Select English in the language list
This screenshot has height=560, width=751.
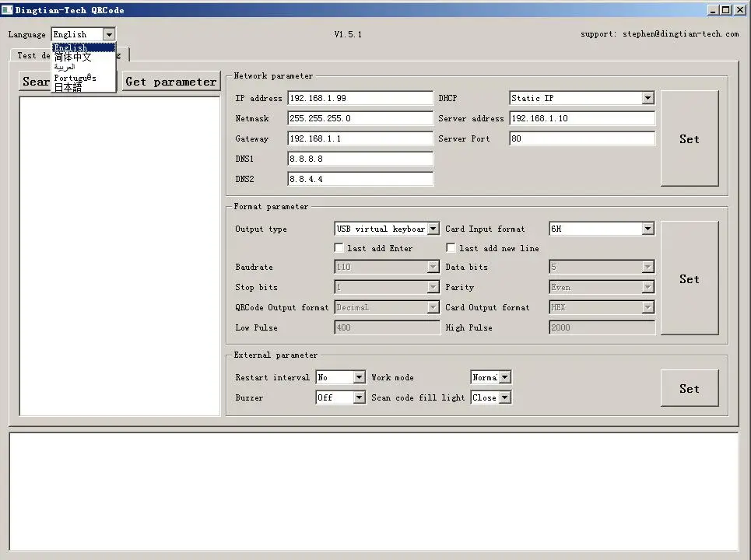83,47
